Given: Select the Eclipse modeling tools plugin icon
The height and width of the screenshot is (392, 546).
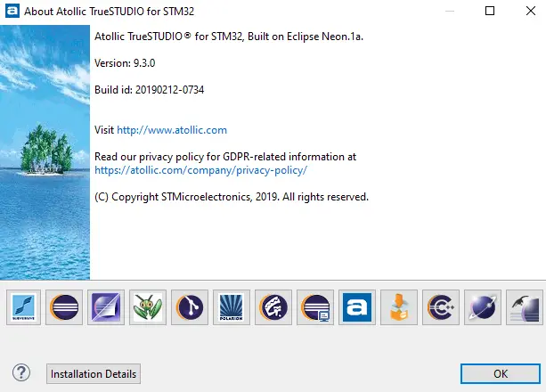Looking at the screenshot, I should [273, 307].
